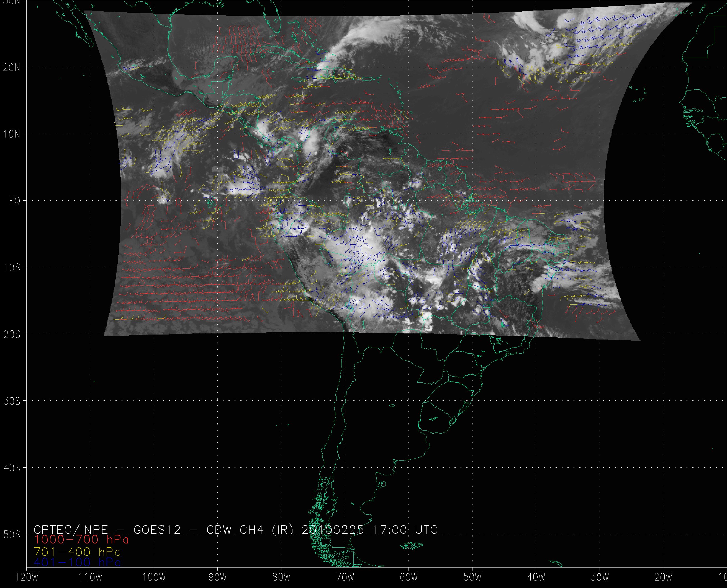Click the 10N latitude axis label
Screen dimensions: 727x588
click(x=12, y=134)
